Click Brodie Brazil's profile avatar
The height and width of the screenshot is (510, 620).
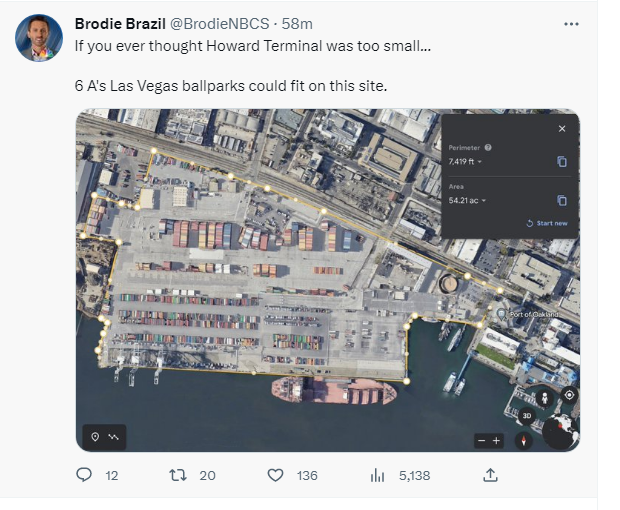39,38
